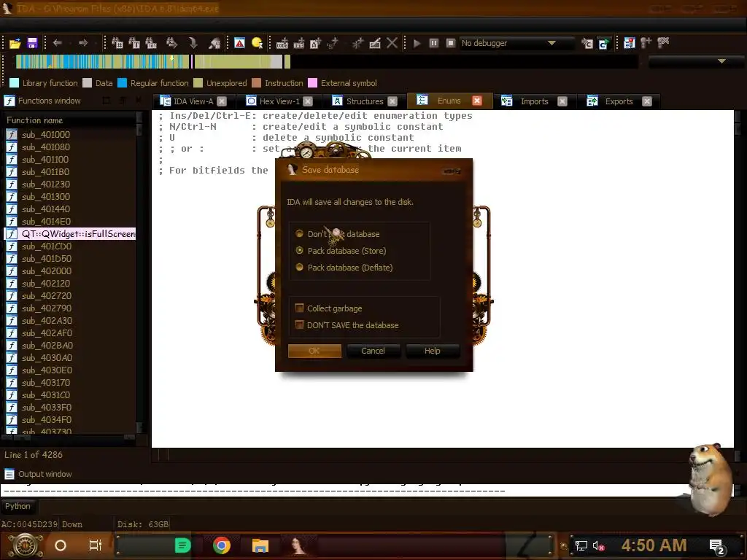Click the yellow circle calculator icon
This screenshot has height=560, width=747.
[x=258, y=43]
